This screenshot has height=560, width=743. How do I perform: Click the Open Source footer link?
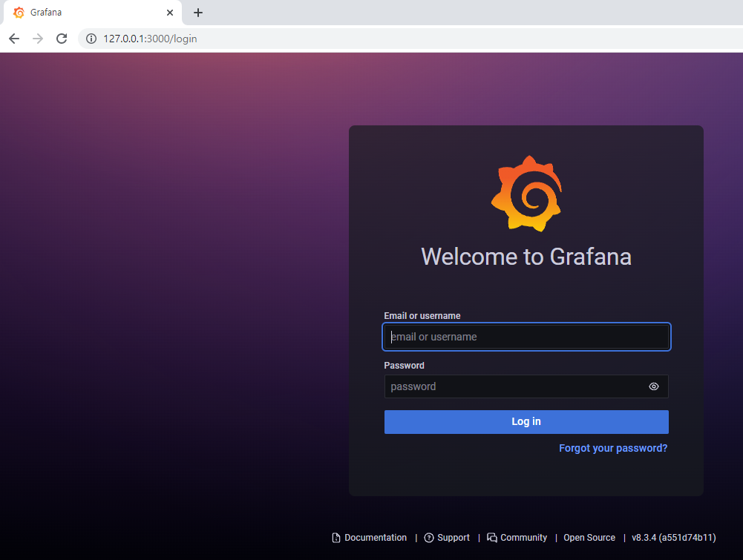(x=589, y=538)
